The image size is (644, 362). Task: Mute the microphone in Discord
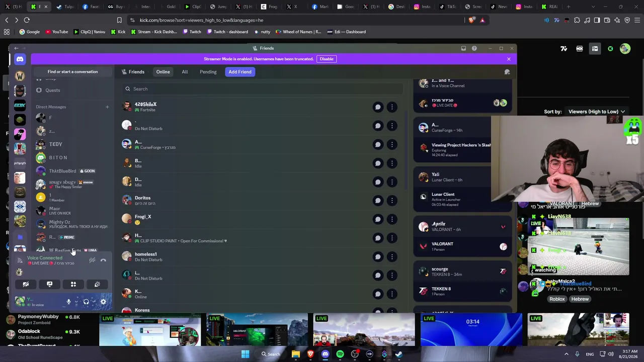click(68, 302)
